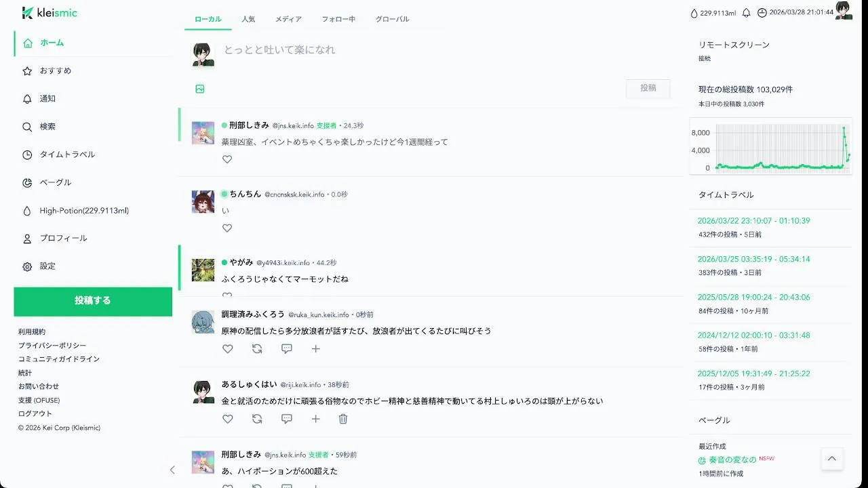Open the plus menu on あるしゅくはい's post
868x488 pixels.
pos(316,419)
